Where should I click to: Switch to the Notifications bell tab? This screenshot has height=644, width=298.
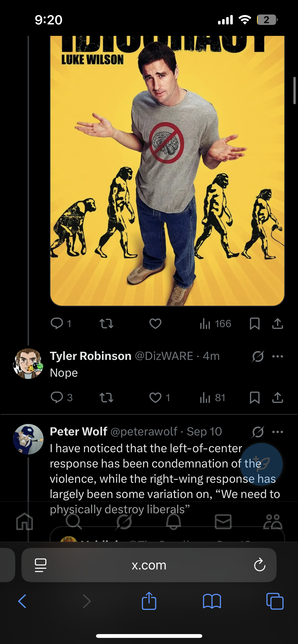pos(173,521)
